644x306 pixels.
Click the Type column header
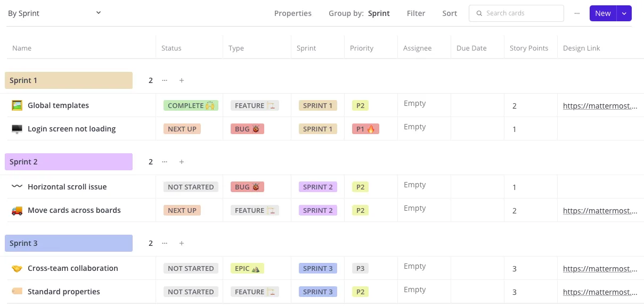pyautogui.click(x=236, y=48)
